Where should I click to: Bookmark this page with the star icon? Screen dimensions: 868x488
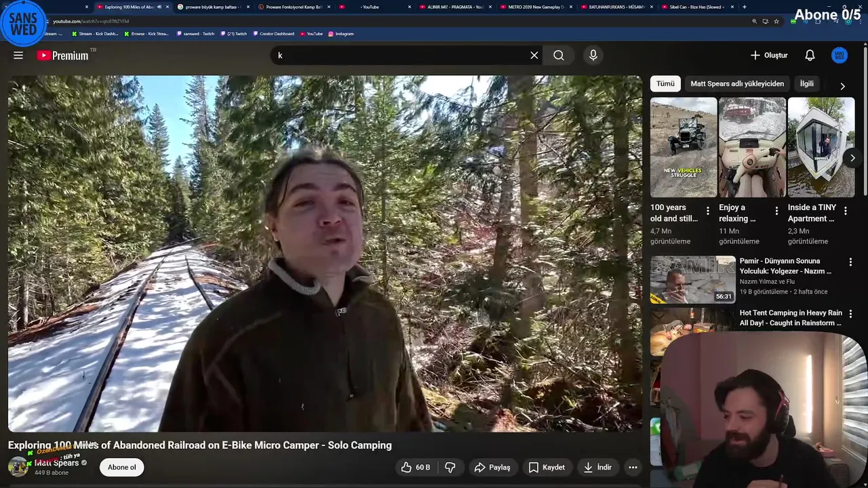pos(776,21)
